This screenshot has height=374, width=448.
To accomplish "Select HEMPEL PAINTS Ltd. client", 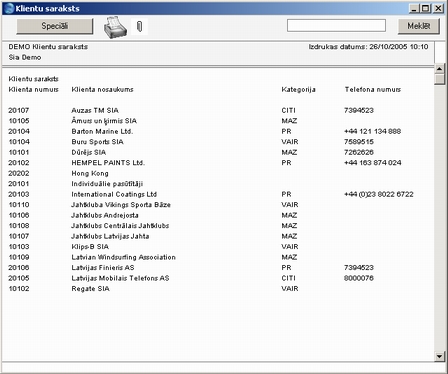I will 108,163.
